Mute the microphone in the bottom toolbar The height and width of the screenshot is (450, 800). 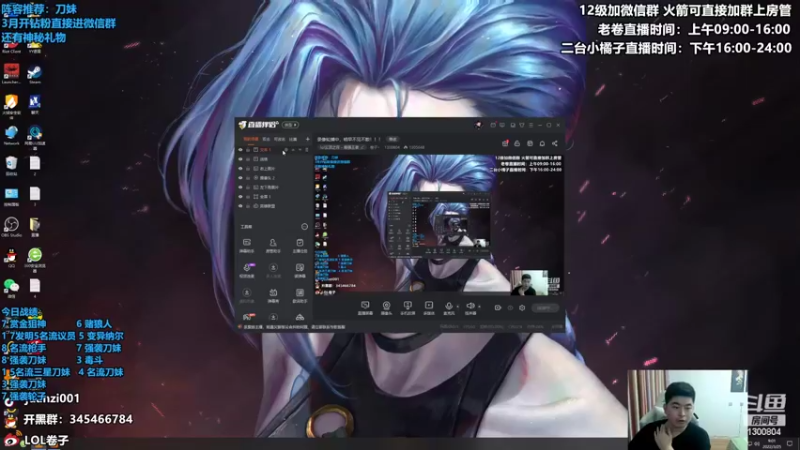point(449,308)
